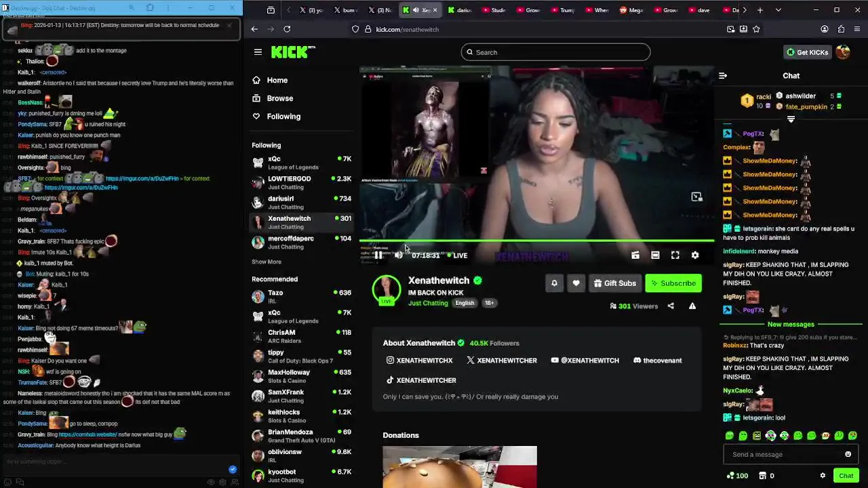Image resolution: width=868 pixels, height=488 pixels.
Task: Open @XENATHEWITCH YouTube link
Action: coord(585,361)
